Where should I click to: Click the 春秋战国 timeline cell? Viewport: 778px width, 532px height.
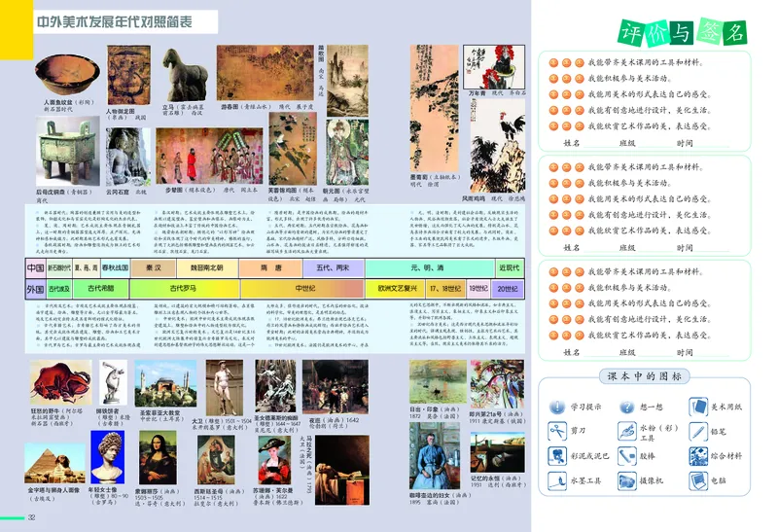(115, 268)
